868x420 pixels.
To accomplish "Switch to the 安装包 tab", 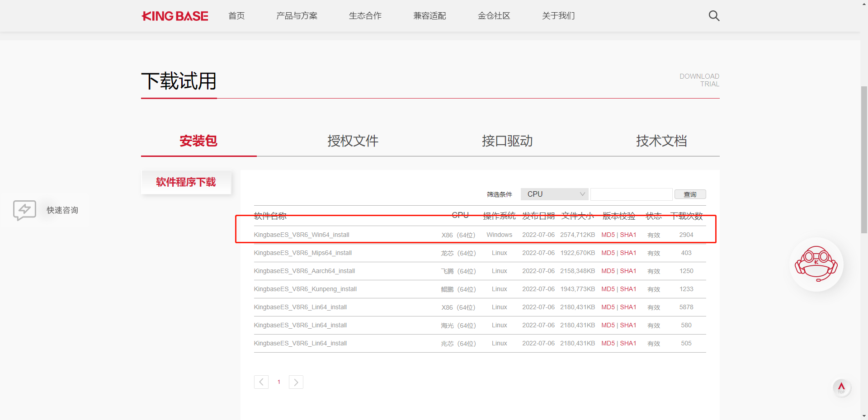I will tap(198, 141).
